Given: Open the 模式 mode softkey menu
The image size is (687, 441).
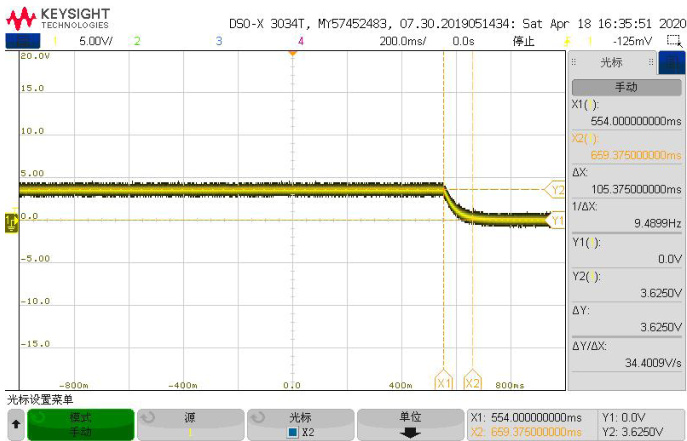Looking at the screenshot, I should click(80, 424).
